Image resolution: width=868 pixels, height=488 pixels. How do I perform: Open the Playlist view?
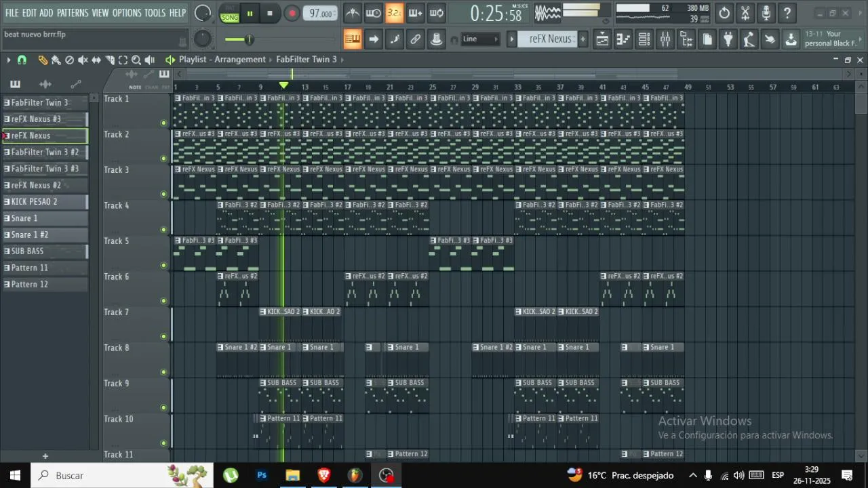point(602,39)
